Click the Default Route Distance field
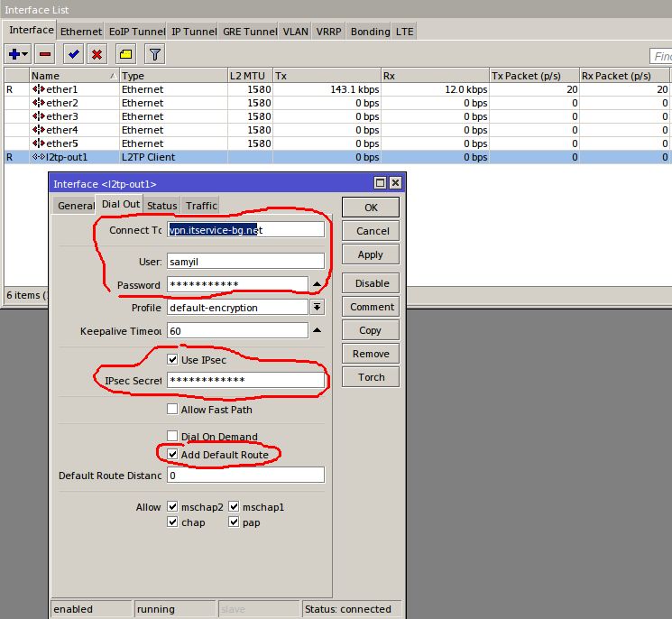 pyautogui.click(x=245, y=475)
